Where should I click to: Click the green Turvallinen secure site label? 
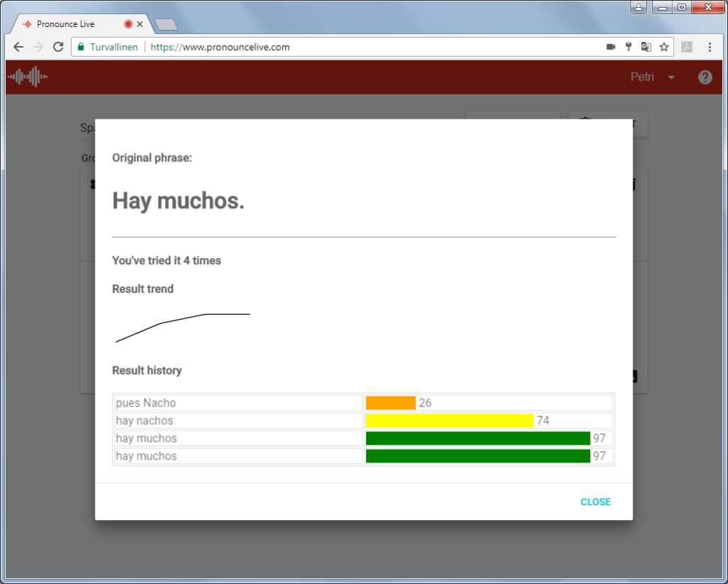tap(108, 47)
